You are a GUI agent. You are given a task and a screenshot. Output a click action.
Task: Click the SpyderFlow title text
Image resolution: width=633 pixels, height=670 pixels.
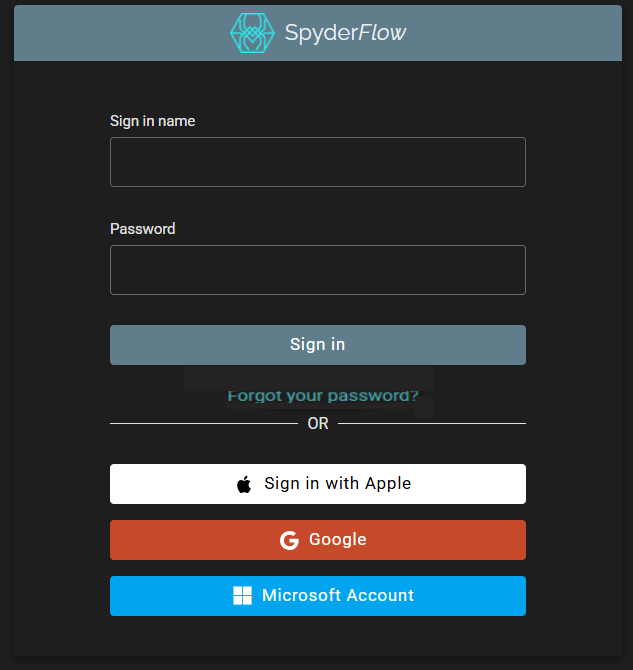pos(345,33)
